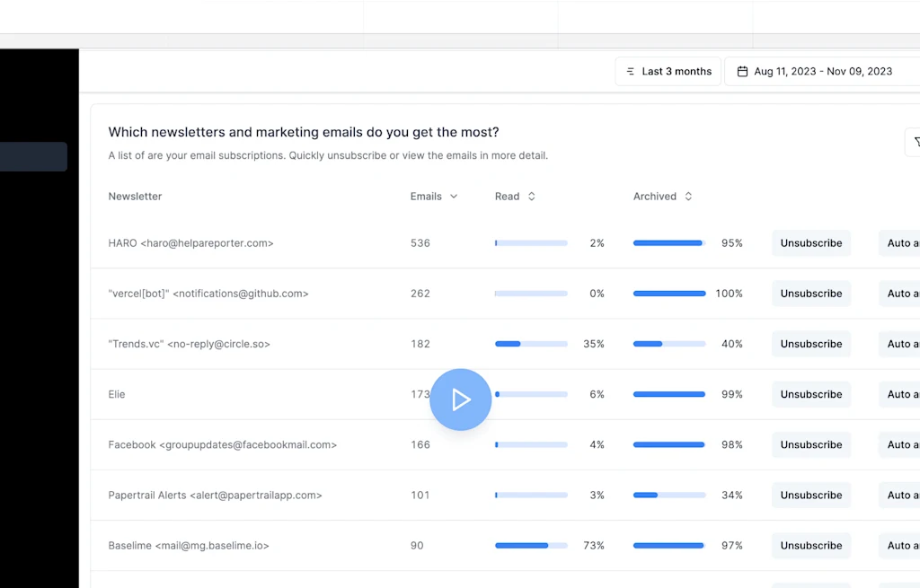This screenshot has width=920, height=588.
Task: Click the 95% archived value for HARO
Action: [731, 242]
